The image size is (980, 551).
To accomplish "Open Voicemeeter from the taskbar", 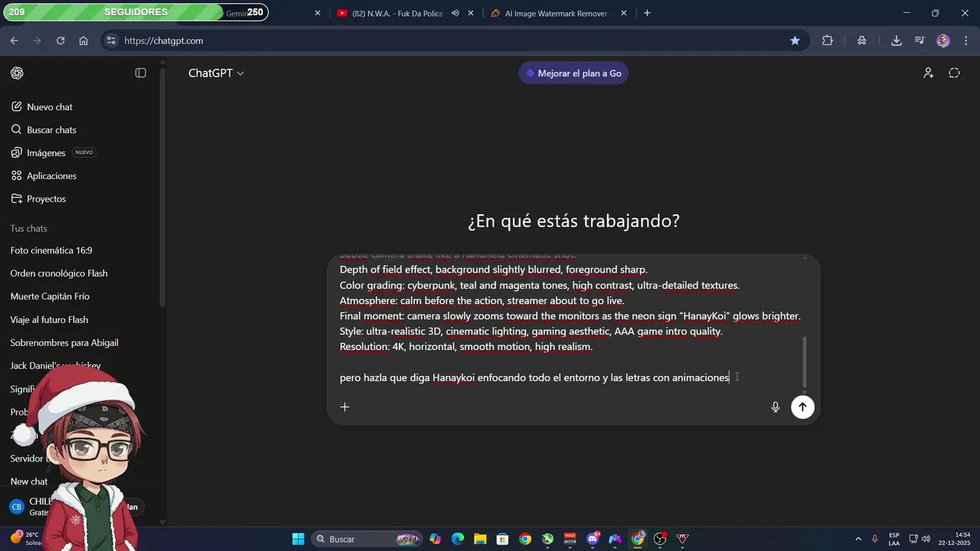I will click(x=570, y=539).
